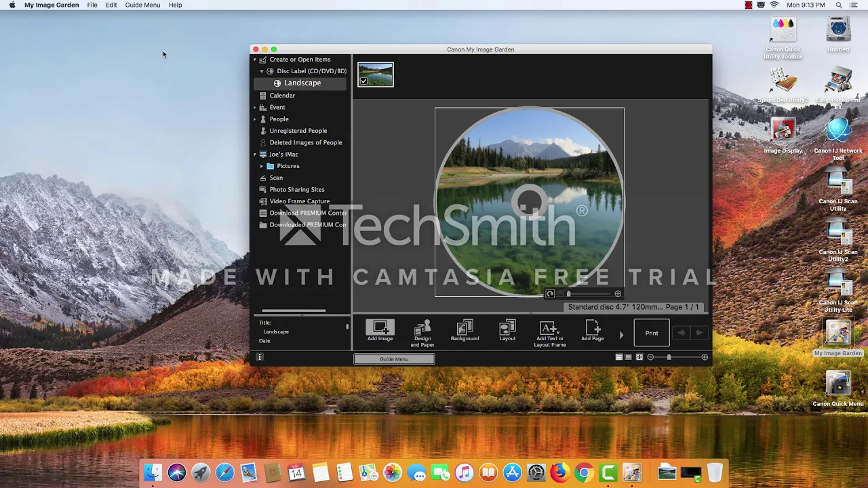Expand the Event tree node
The width and height of the screenshot is (868, 488).
coord(255,107)
